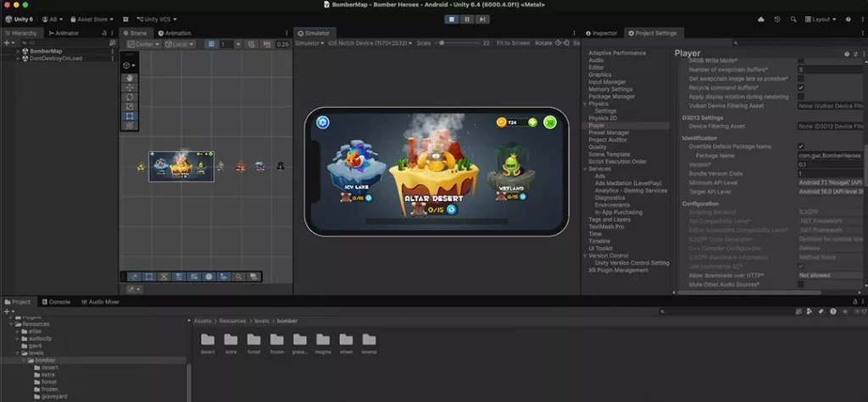This screenshot has width=868, height=402.
Task: Click the Rotate button in Simulator
Action: pos(543,42)
